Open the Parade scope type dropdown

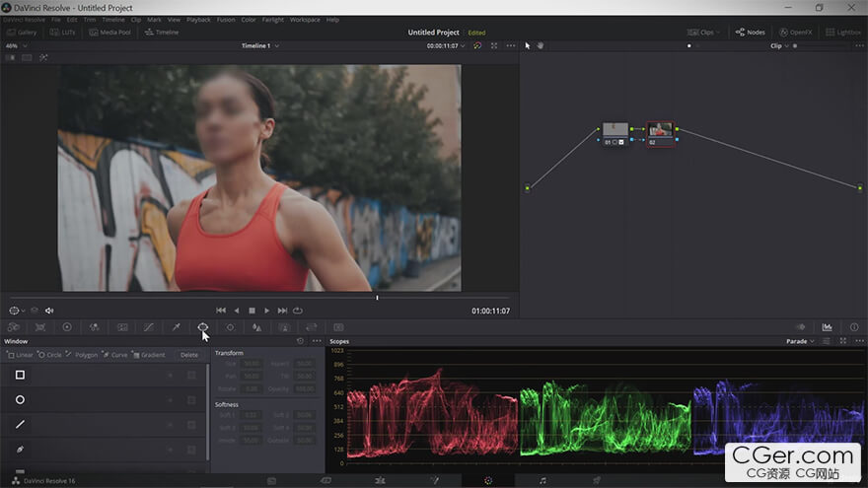coord(800,341)
